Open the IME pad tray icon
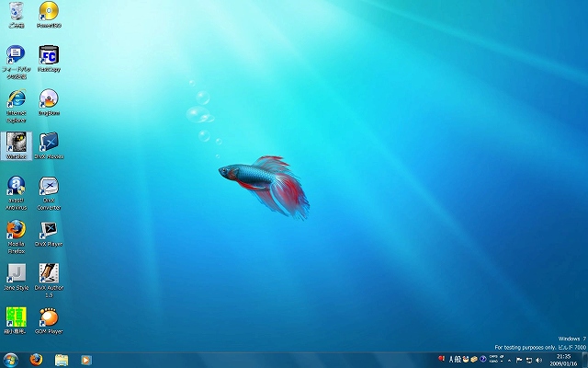 [466, 360]
